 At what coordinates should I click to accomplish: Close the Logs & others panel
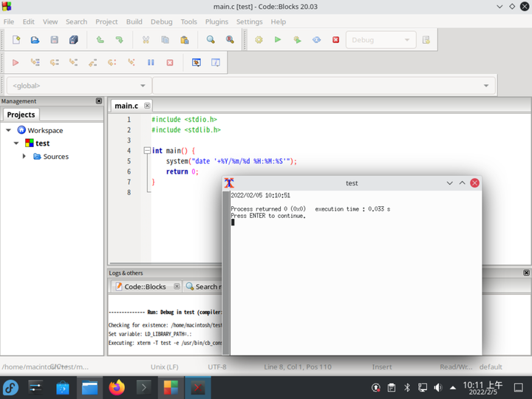(526, 273)
